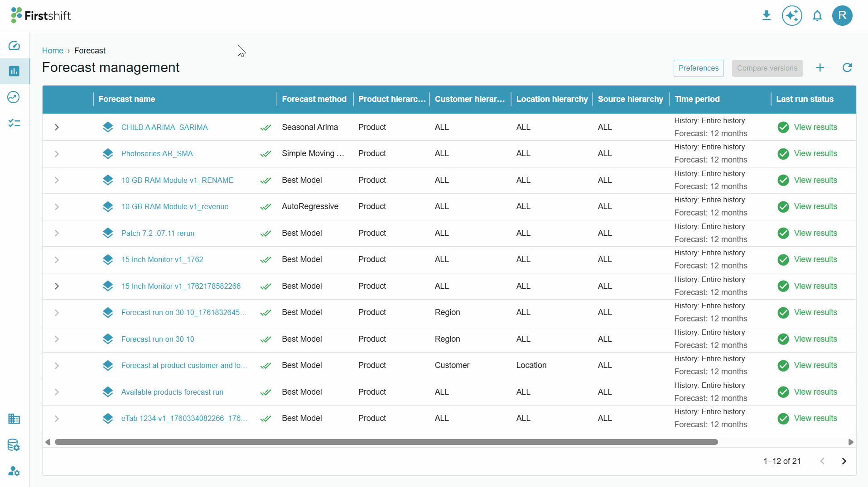The width and height of the screenshot is (868, 487).
Task: Expand the 10 GB RAM Module v1_revenue row
Action: coord(57,207)
